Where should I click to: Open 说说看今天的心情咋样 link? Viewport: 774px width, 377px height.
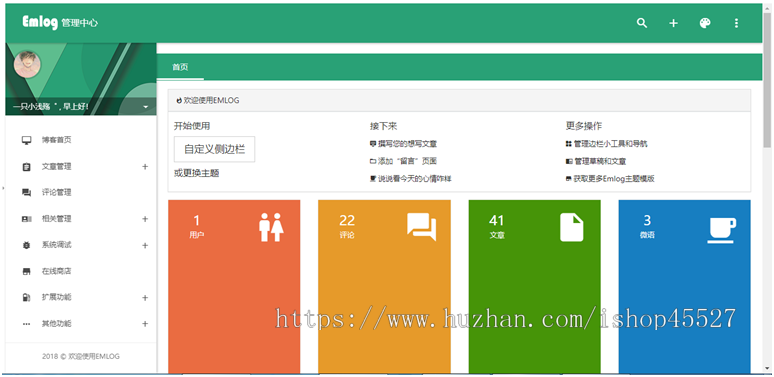tap(411, 179)
